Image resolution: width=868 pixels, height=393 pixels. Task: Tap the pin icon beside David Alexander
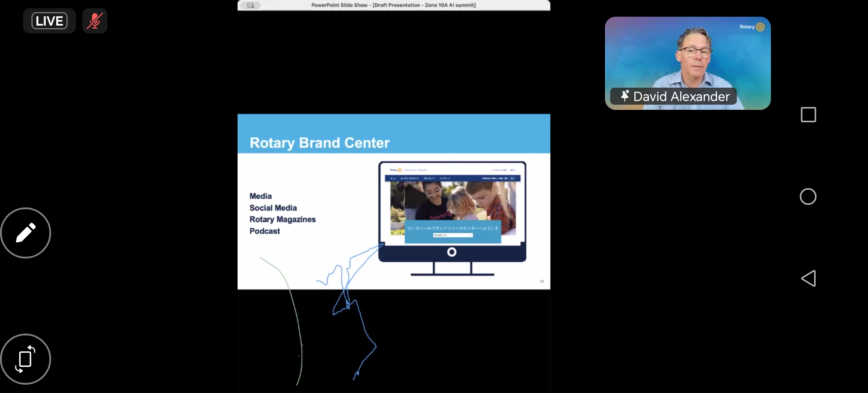point(625,96)
